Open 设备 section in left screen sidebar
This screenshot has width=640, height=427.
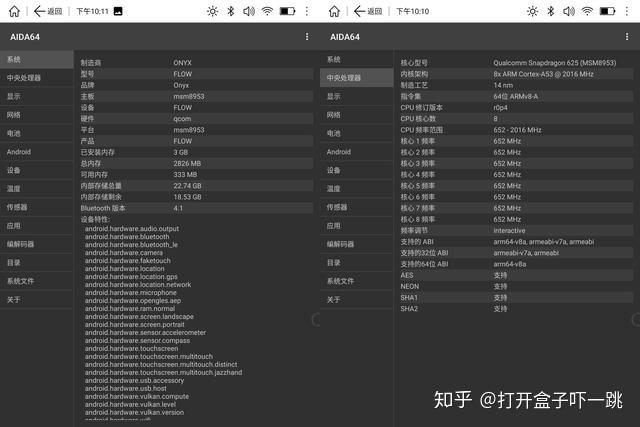[37, 170]
